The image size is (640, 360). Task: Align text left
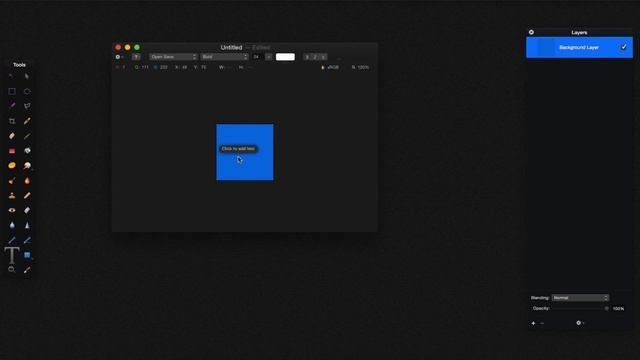[x=307, y=57]
